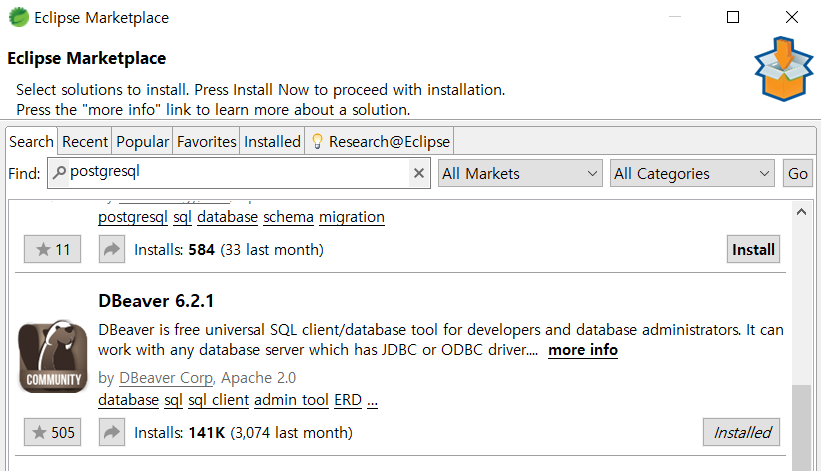
Task: Clear the postgresql search text
Action: (x=418, y=173)
